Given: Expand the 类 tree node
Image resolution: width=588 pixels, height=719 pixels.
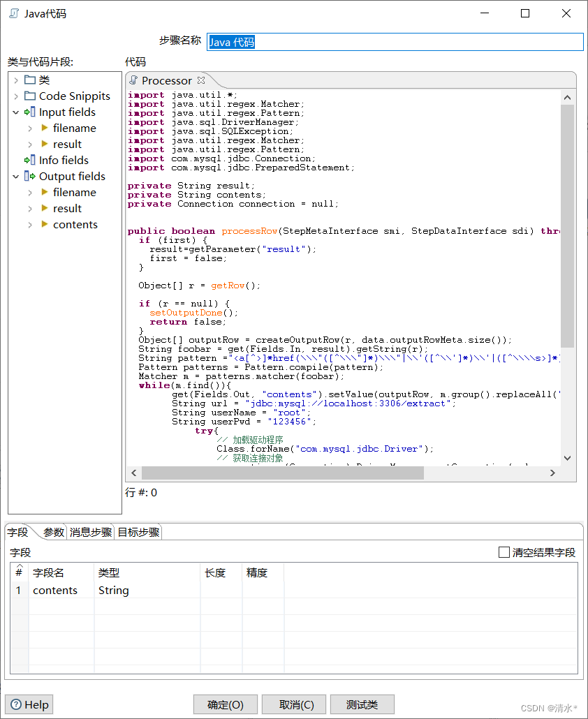Looking at the screenshot, I should 15,80.
